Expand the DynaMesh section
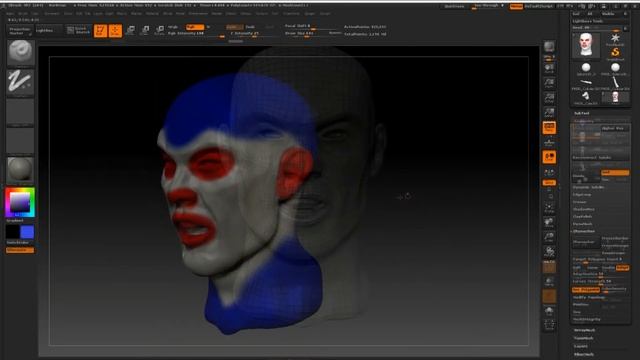The height and width of the screenshot is (360, 640). tap(582, 224)
